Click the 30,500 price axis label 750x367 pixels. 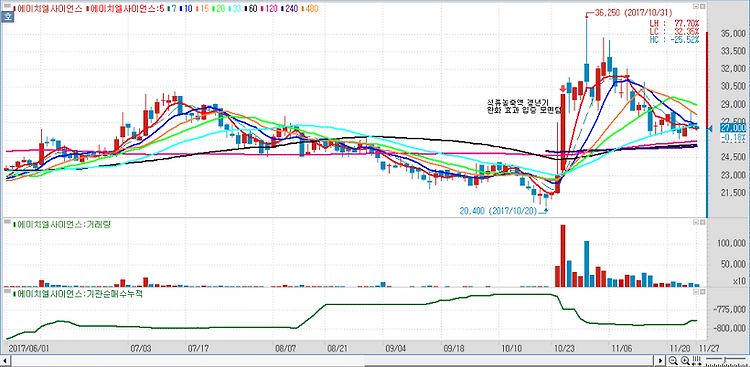732,87
